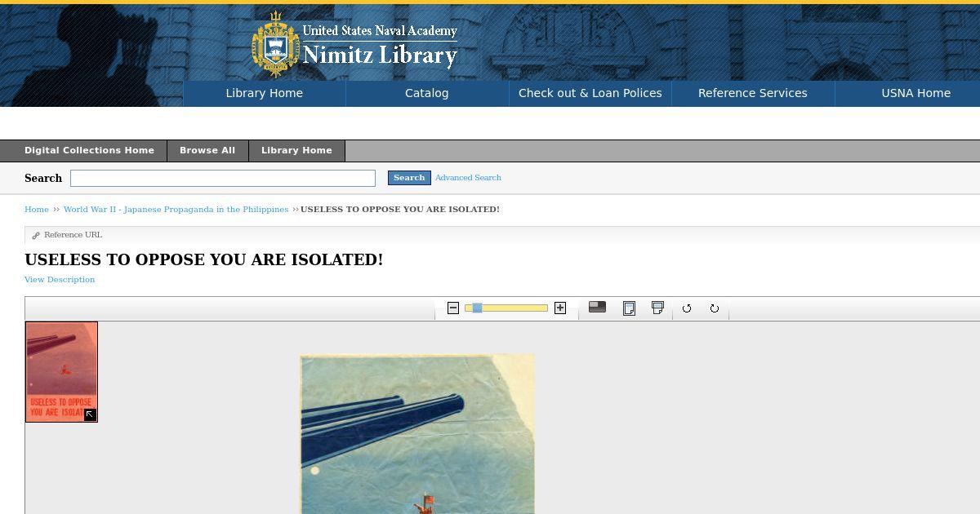Zoom out with the minus icon
This screenshot has height=514, width=980.
[453, 308]
